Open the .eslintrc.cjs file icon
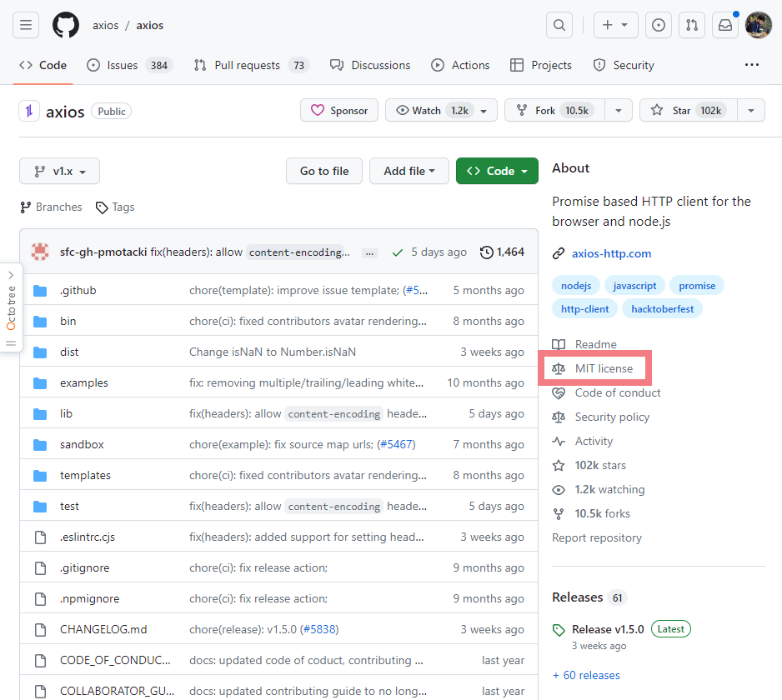This screenshot has width=782, height=700. tap(40, 537)
